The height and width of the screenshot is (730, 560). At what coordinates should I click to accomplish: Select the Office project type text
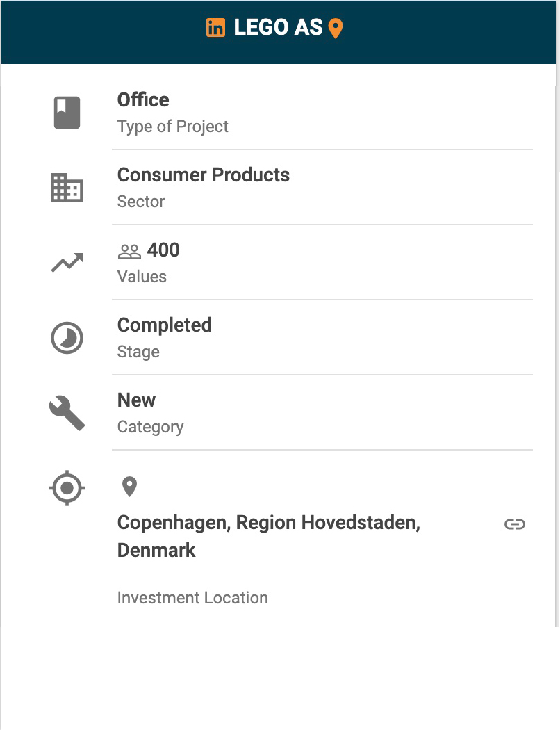(x=143, y=100)
